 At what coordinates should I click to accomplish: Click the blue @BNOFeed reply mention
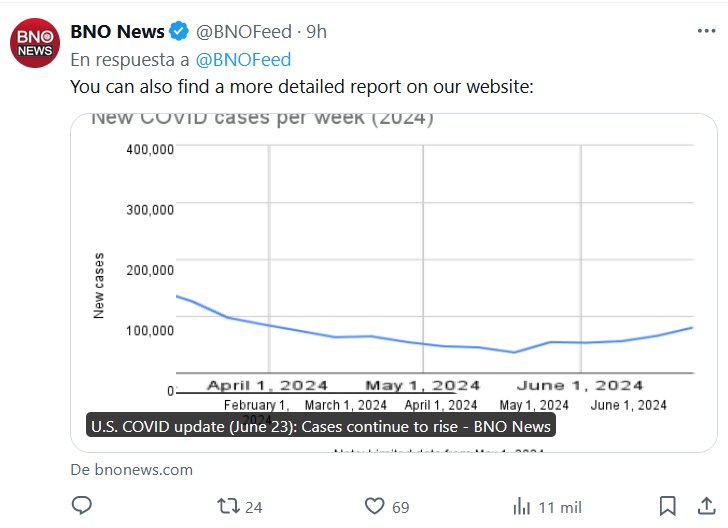pos(243,60)
